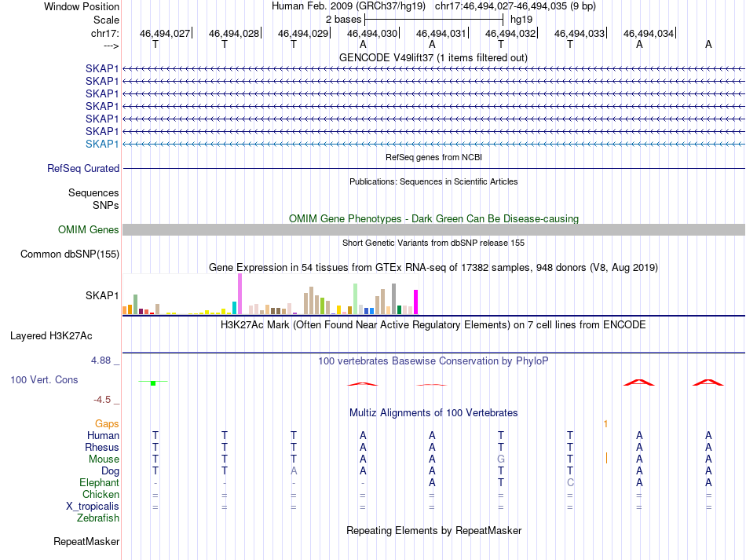Click the tall violet GTEx expression bar
Screen dimensions: 746x560
pyautogui.click(x=240, y=294)
